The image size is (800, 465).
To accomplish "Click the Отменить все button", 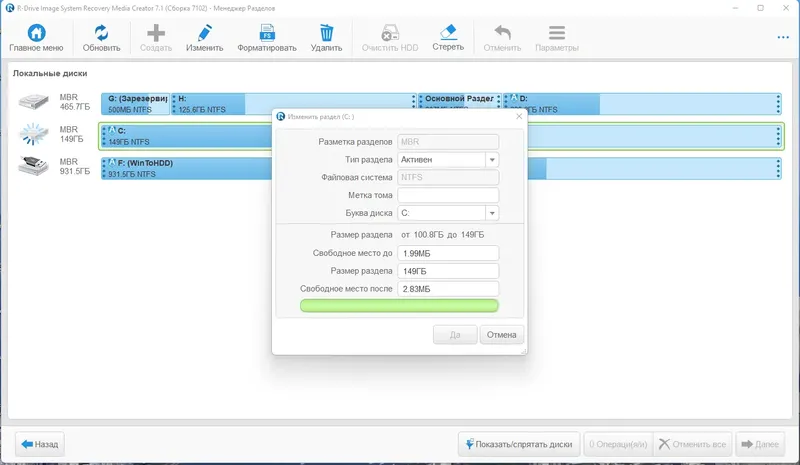I will [692, 444].
